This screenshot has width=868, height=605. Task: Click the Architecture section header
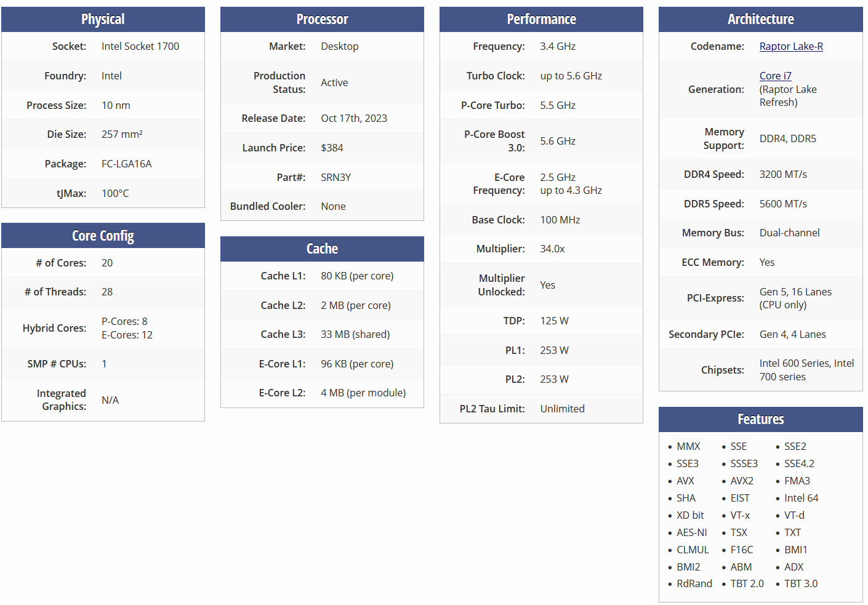pyautogui.click(x=761, y=19)
